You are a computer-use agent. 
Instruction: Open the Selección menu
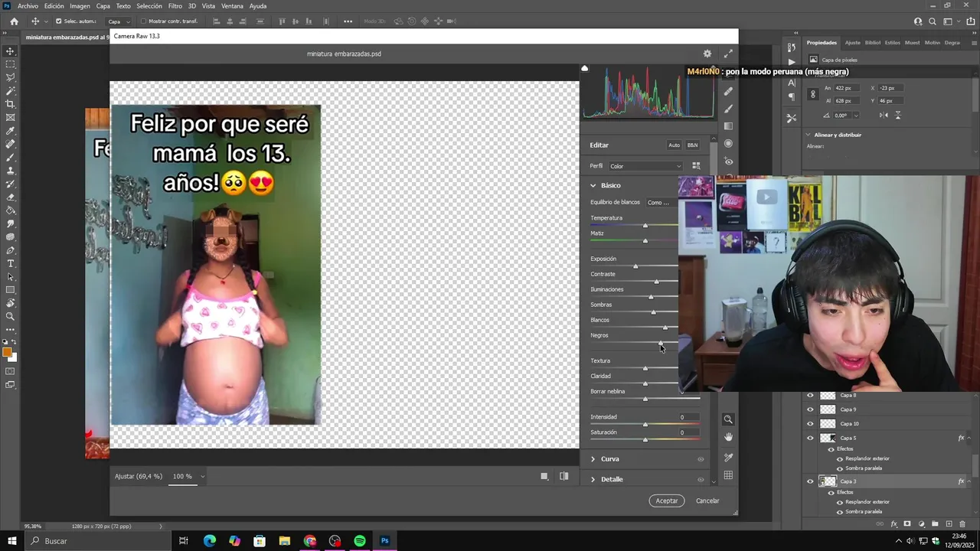click(x=149, y=6)
